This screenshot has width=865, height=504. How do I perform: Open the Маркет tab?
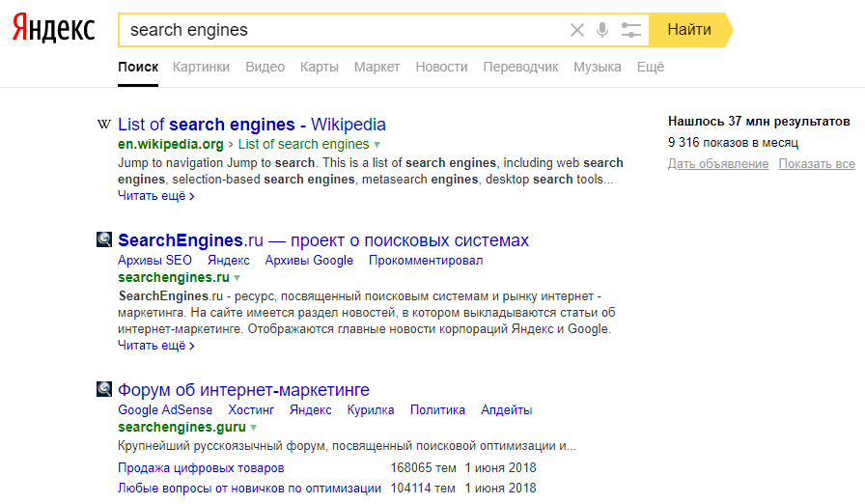pos(377,67)
